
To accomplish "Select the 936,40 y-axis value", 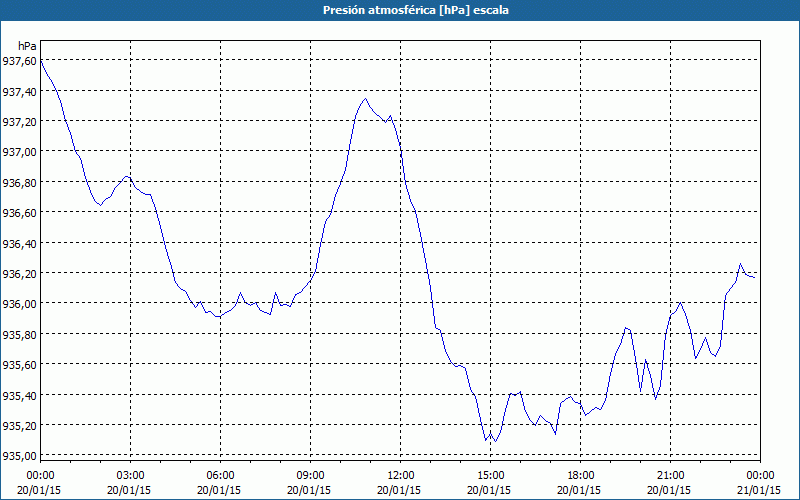I will 19,244.
